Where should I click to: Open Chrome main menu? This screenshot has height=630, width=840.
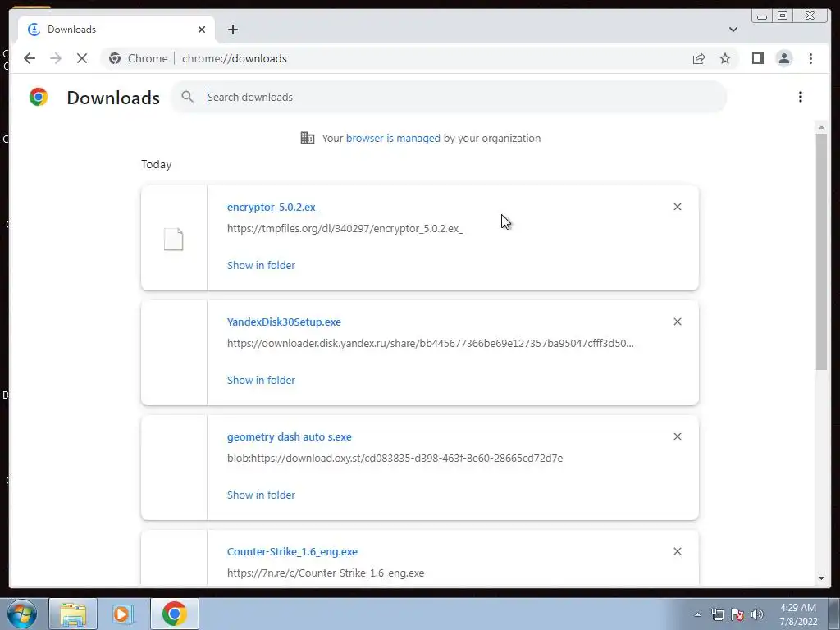click(810, 58)
